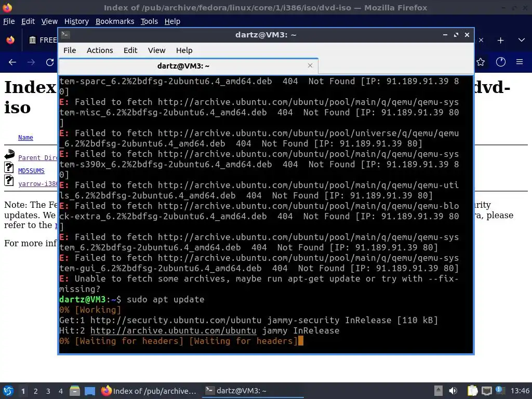Switch to virtual desktop 1

click(23, 391)
